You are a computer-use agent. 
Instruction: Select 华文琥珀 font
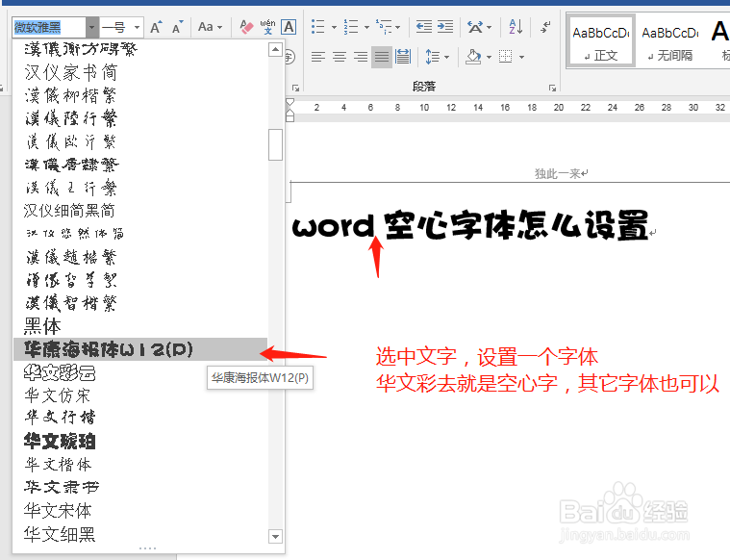coord(140,441)
